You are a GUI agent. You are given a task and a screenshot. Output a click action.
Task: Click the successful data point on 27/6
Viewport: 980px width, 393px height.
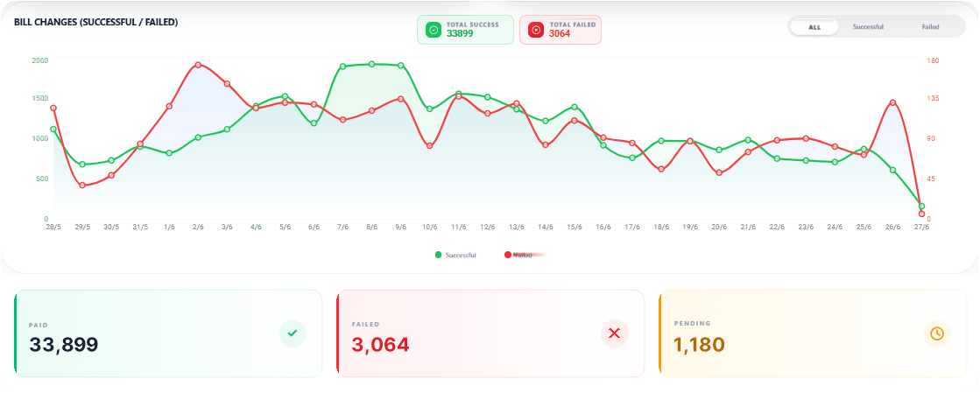click(921, 207)
